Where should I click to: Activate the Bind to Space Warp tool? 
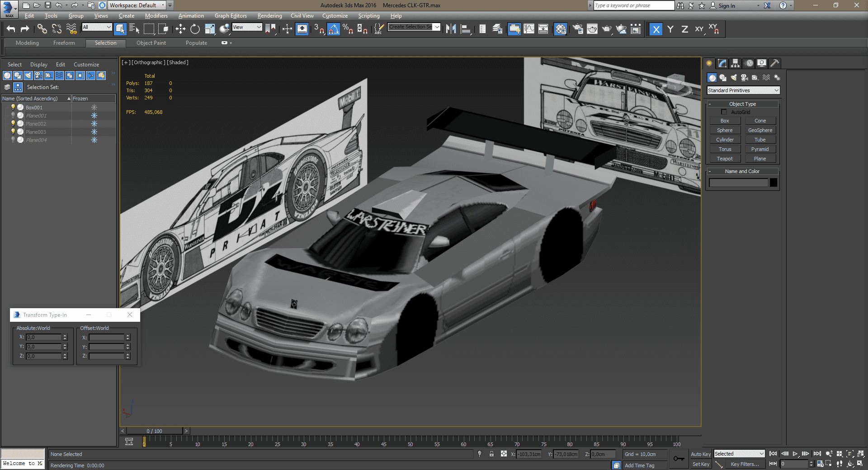(x=71, y=29)
